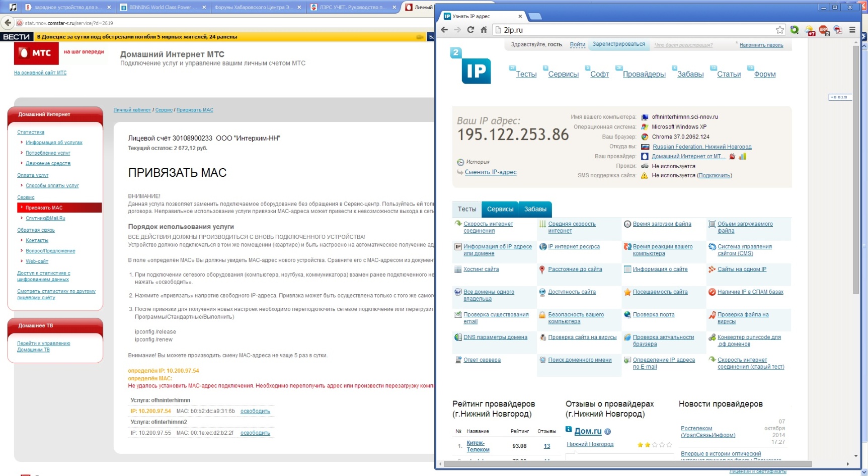868x476 pixels.
Task: Click 'Перейти к управлению Домашним ТВ' link
Action: click(43, 347)
